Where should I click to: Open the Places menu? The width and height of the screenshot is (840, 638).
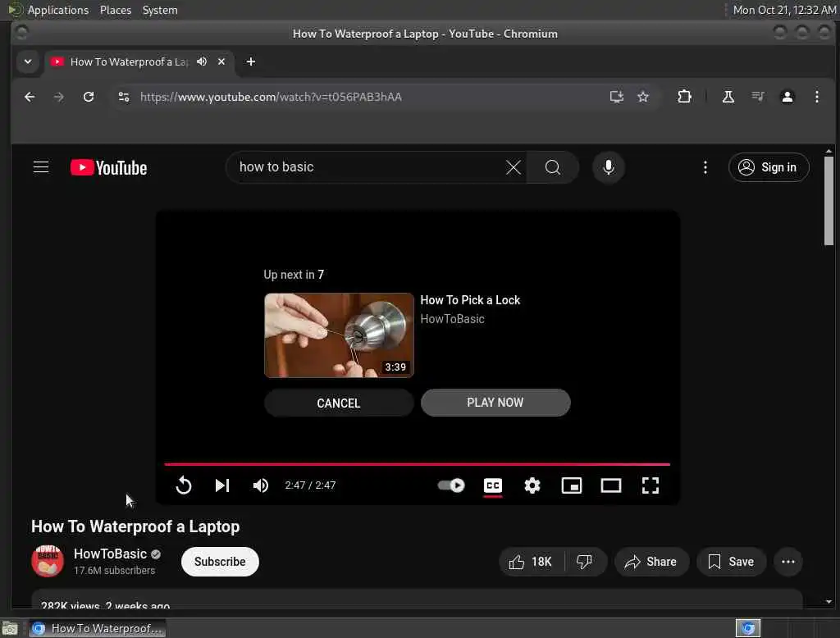115,10
